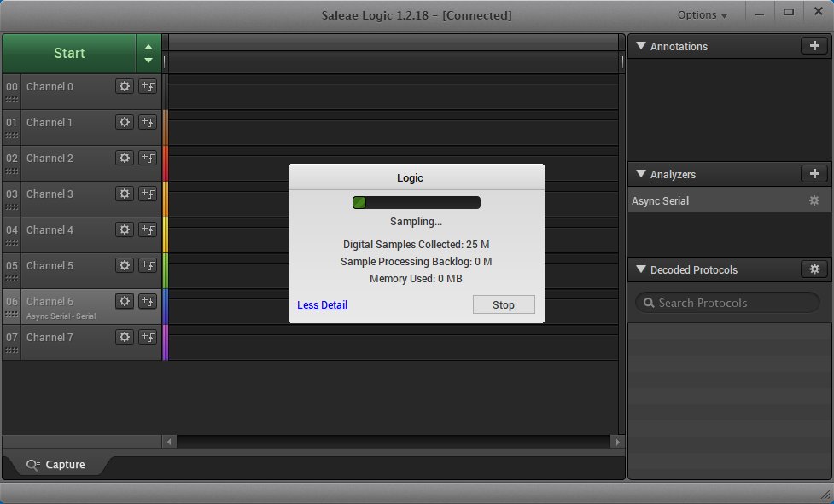834x504 pixels.
Task: Click the Channel 7 label
Action: coord(50,337)
